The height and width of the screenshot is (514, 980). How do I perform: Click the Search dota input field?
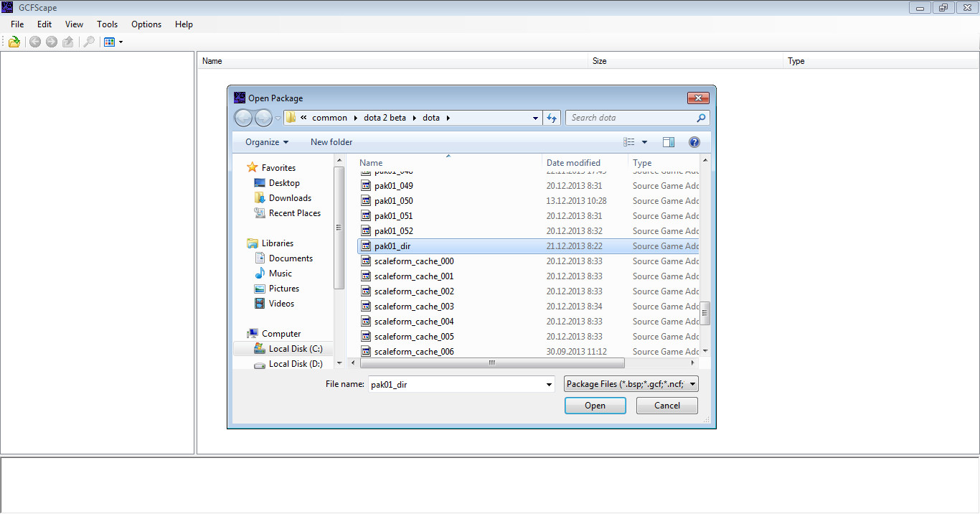(x=631, y=118)
